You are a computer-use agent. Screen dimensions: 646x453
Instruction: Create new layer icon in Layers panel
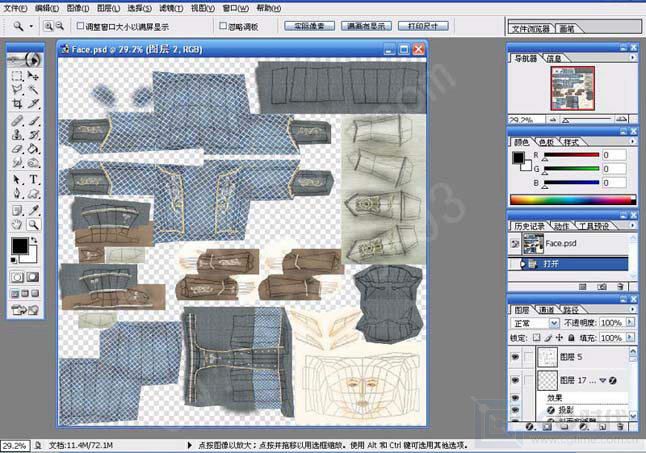[602, 427]
